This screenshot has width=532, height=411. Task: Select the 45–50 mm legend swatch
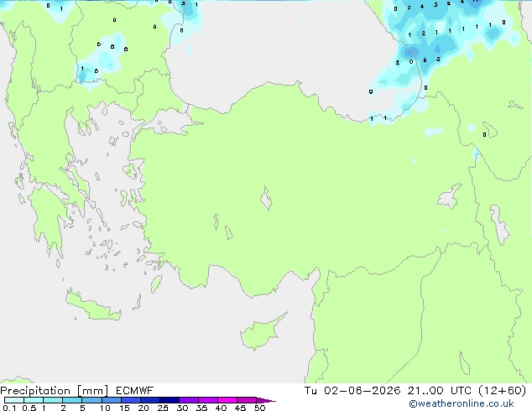[x=247, y=400]
